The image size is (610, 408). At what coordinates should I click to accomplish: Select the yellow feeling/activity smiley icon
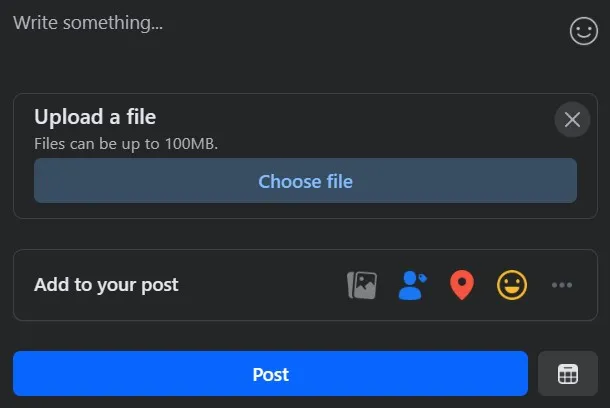tap(512, 285)
